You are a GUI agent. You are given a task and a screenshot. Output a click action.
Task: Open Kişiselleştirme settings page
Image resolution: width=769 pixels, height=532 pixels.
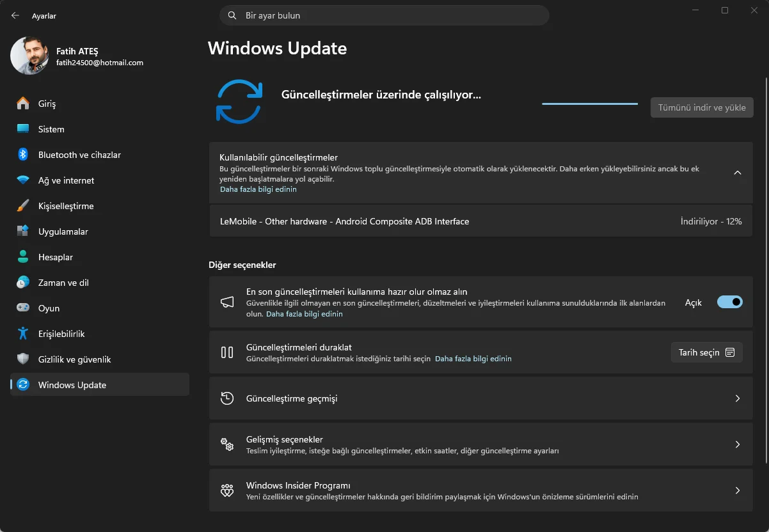100,206
